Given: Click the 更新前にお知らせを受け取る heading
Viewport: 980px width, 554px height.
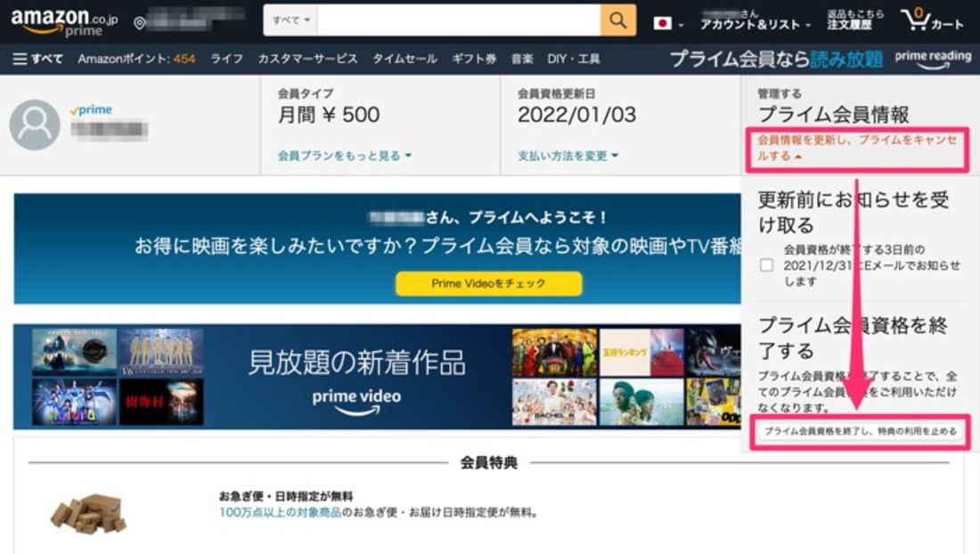Looking at the screenshot, I should point(853,212).
